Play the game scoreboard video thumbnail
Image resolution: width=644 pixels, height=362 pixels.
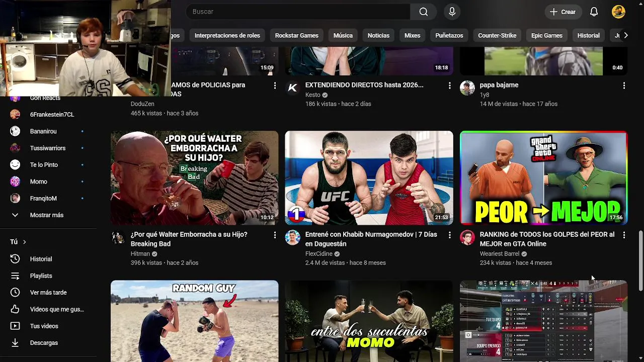coord(543,321)
